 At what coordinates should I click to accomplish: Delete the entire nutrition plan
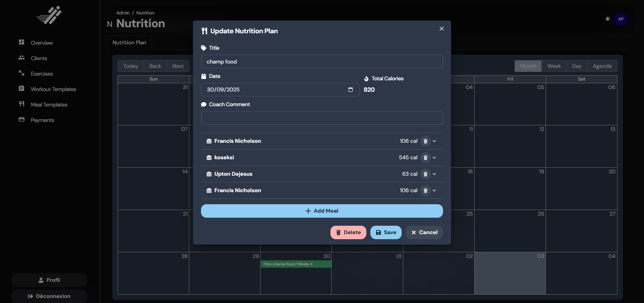(x=348, y=232)
